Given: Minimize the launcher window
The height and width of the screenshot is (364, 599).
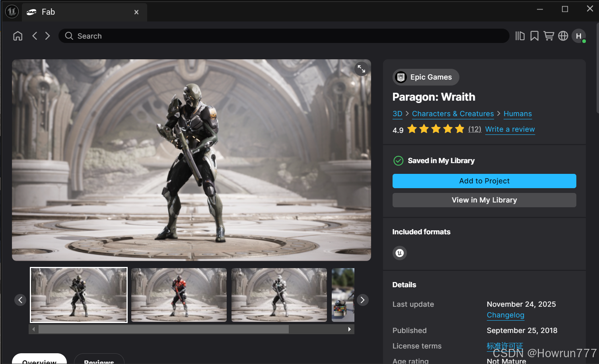Looking at the screenshot, I should tap(540, 9).
